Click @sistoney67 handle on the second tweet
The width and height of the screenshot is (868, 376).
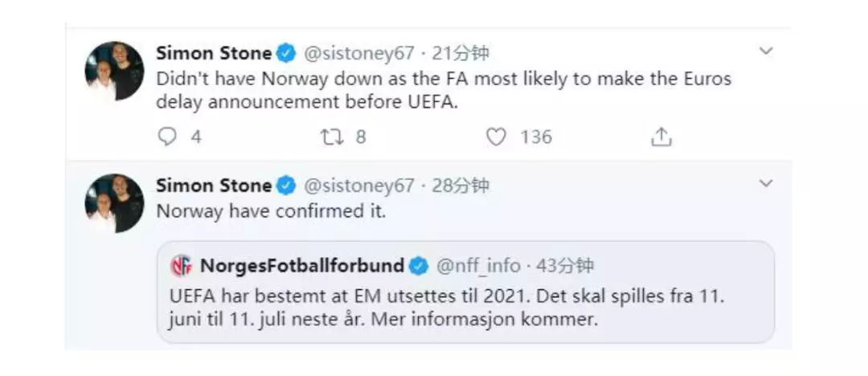pyautogui.click(x=358, y=186)
